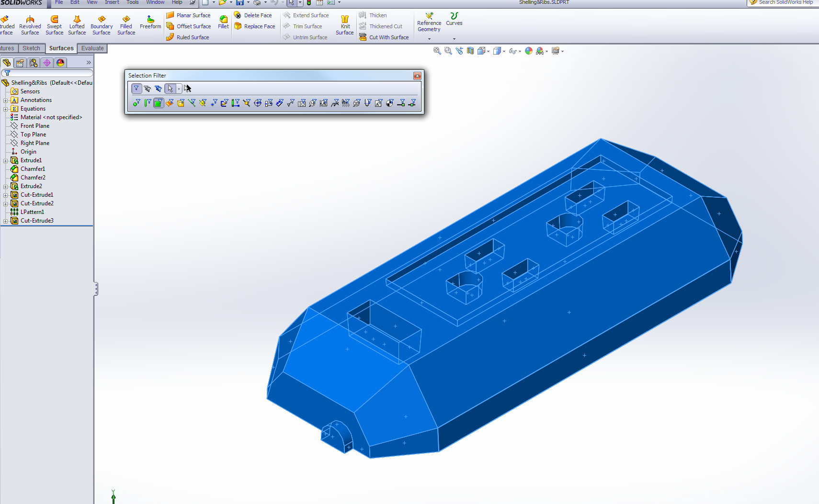Click the Knit Surface tool
819x504 pixels.
[345, 25]
